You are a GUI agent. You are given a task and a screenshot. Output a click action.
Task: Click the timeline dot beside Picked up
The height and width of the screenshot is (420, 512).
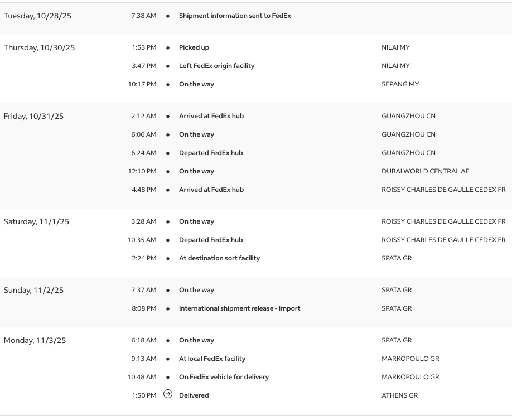click(168, 48)
